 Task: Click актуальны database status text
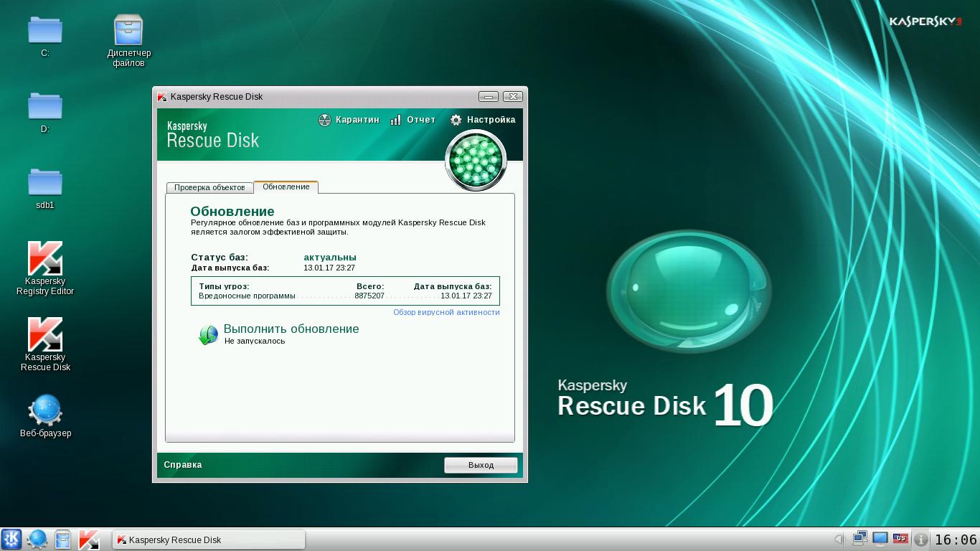[330, 257]
